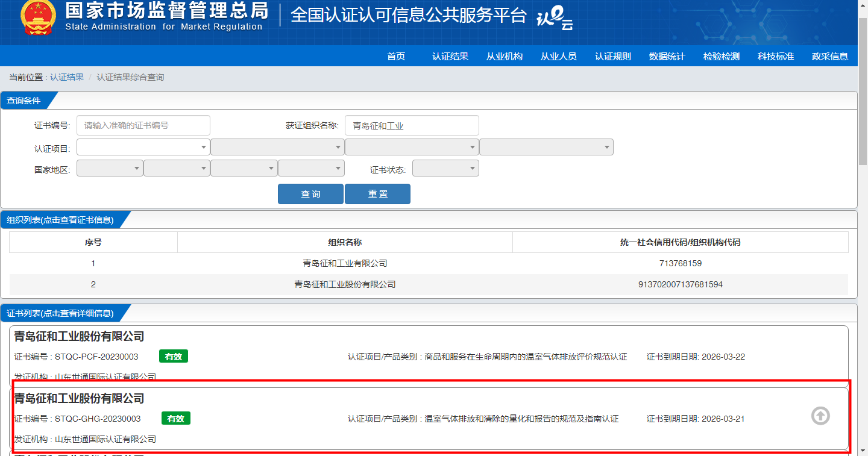
Task: Click the code 913702007137681594
Action: (681, 284)
